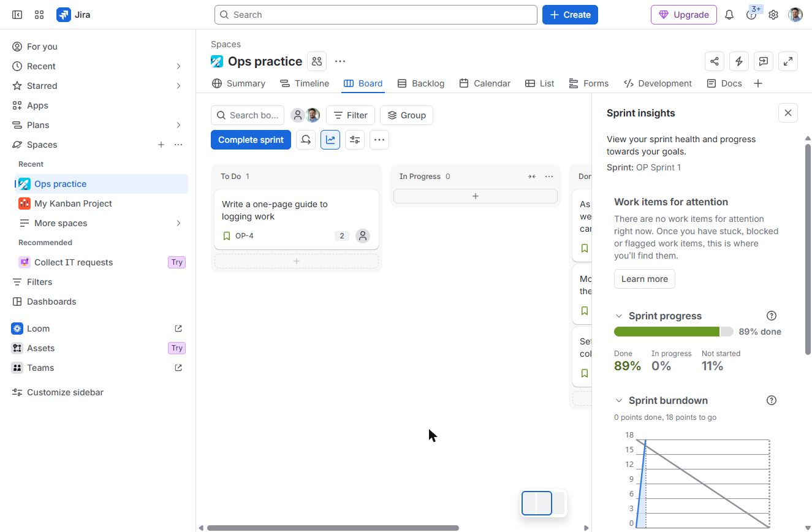The image size is (812, 532).
Task: Open the view settings sliders icon
Action: [355, 140]
